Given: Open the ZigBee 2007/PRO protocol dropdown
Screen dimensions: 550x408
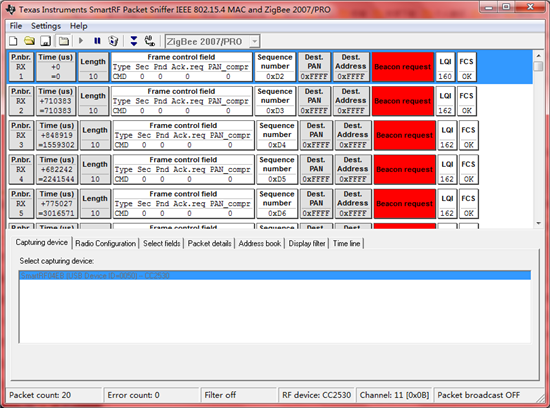Looking at the screenshot, I should point(255,41).
